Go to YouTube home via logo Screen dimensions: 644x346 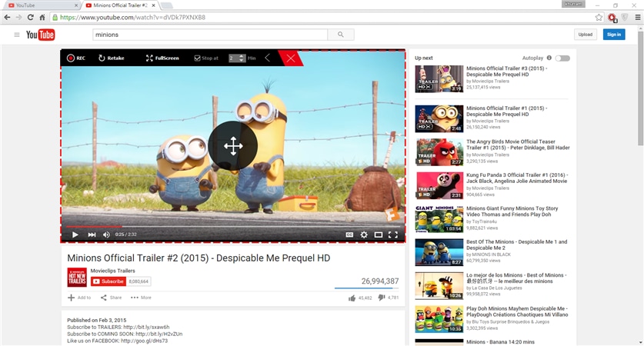pos(40,35)
